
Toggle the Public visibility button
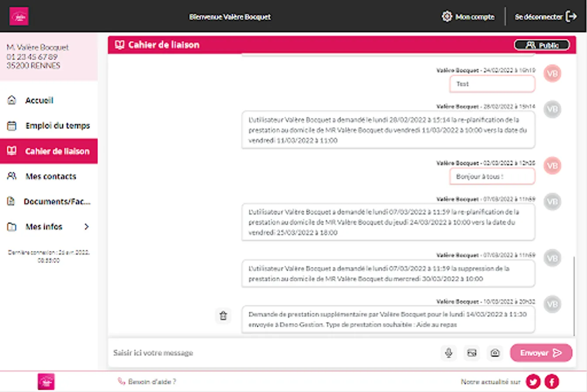(x=542, y=45)
